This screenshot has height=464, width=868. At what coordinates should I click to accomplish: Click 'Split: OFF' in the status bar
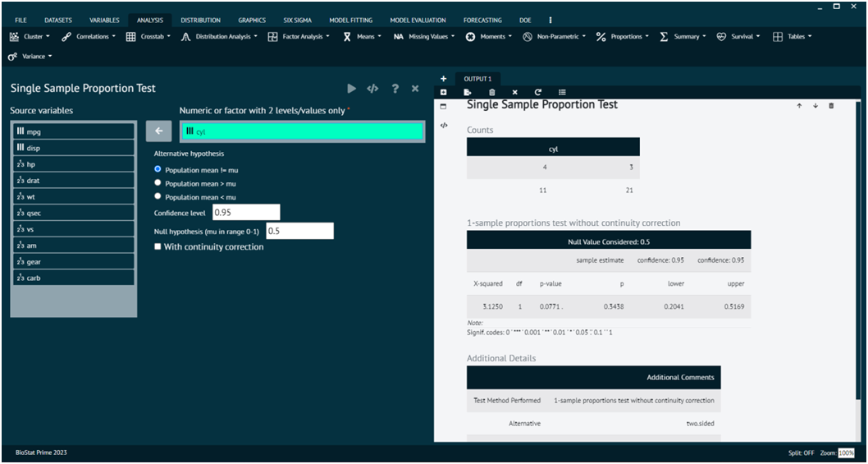[802, 453]
